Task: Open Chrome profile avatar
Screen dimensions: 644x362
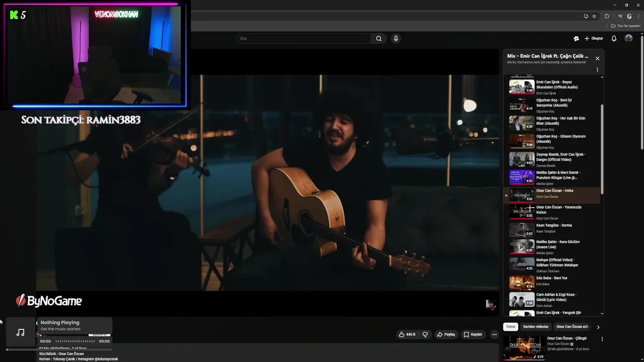Action: pos(629,16)
